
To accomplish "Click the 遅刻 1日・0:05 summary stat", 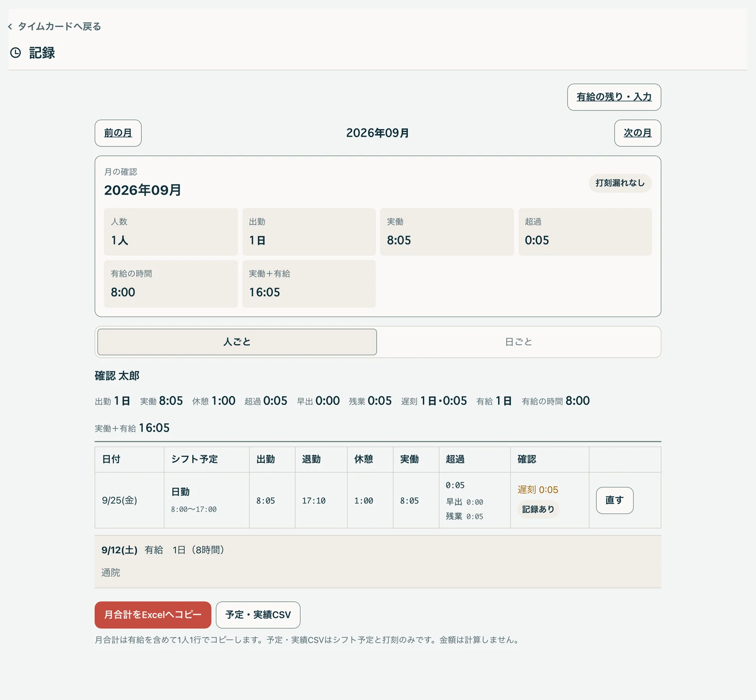I will coord(434,401).
